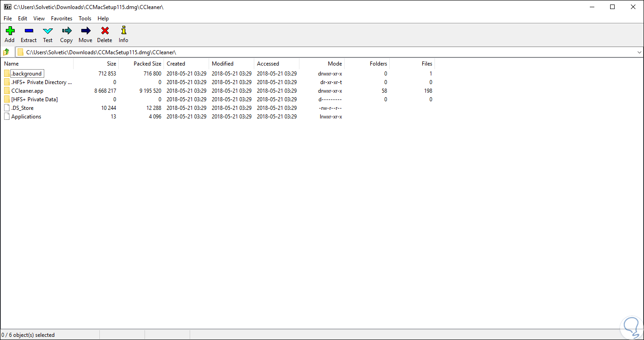Click the Copy toolbar icon
The width and height of the screenshot is (644, 340).
coord(66,31)
